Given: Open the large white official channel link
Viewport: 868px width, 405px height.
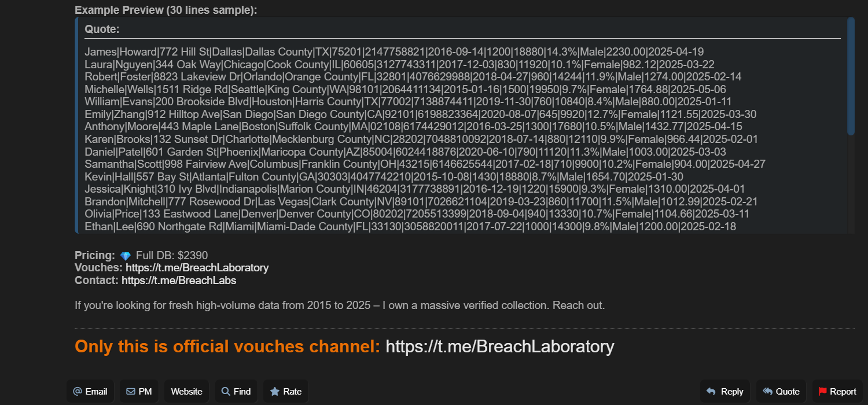Looking at the screenshot, I should click(x=499, y=347).
